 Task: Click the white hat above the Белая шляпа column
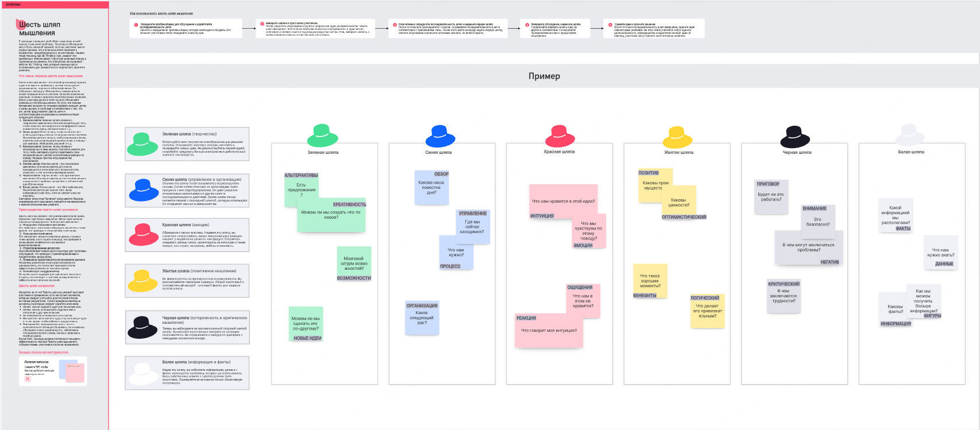[910, 135]
